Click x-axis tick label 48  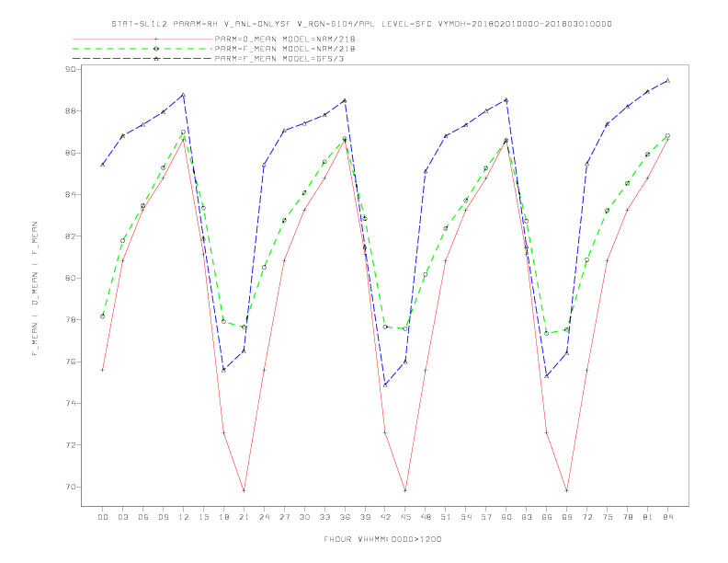[x=426, y=517]
